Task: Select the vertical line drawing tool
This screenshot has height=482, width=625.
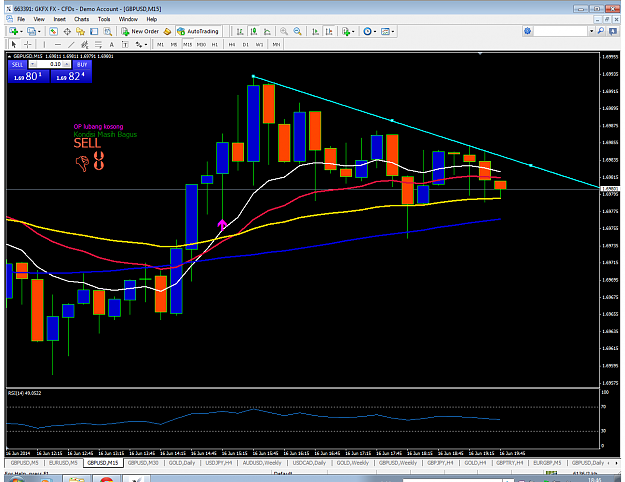Action: [x=44, y=44]
